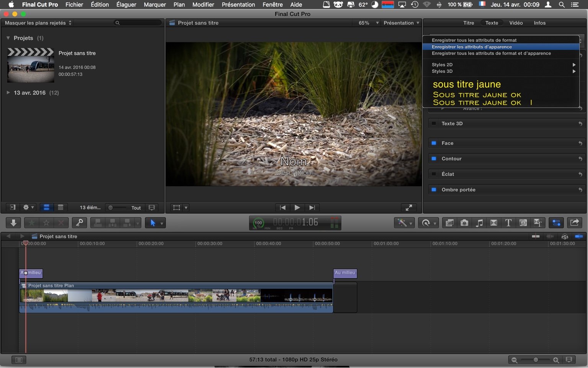The width and height of the screenshot is (588, 368).
Task: Switch to the Infos inspector tab
Action: [539, 23]
